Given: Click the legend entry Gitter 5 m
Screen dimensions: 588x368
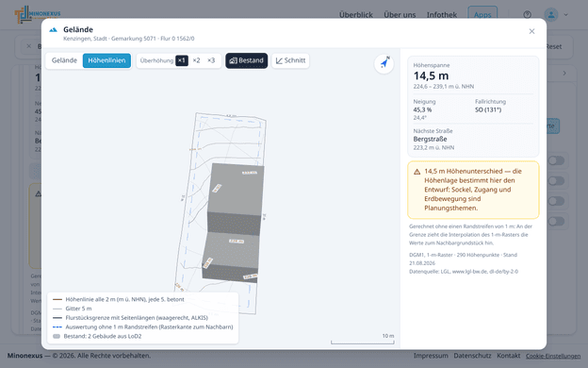Looking at the screenshot, I should (x=78, y=309).
